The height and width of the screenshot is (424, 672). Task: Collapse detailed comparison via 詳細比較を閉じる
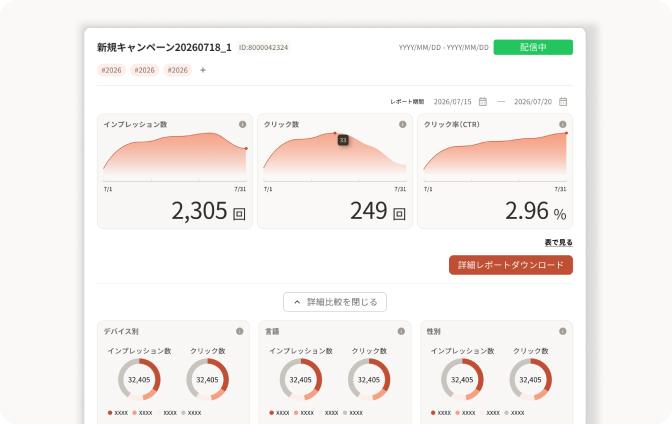coord(335,302)
